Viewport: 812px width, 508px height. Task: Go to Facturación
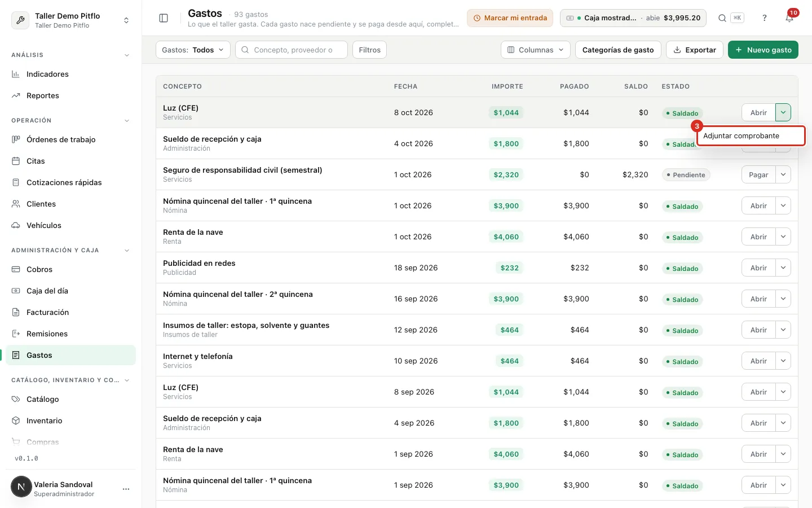click(70, 312)
